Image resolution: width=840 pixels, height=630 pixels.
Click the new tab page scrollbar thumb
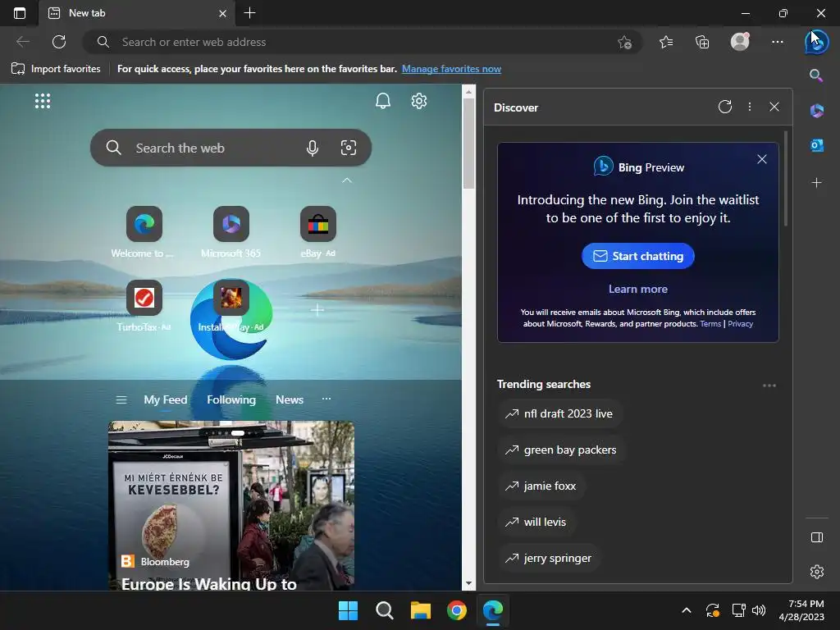468,144
